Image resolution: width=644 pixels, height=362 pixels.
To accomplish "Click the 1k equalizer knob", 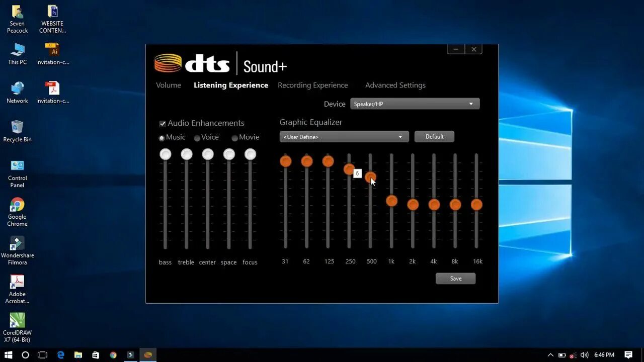I will click(x=392, y=201).
